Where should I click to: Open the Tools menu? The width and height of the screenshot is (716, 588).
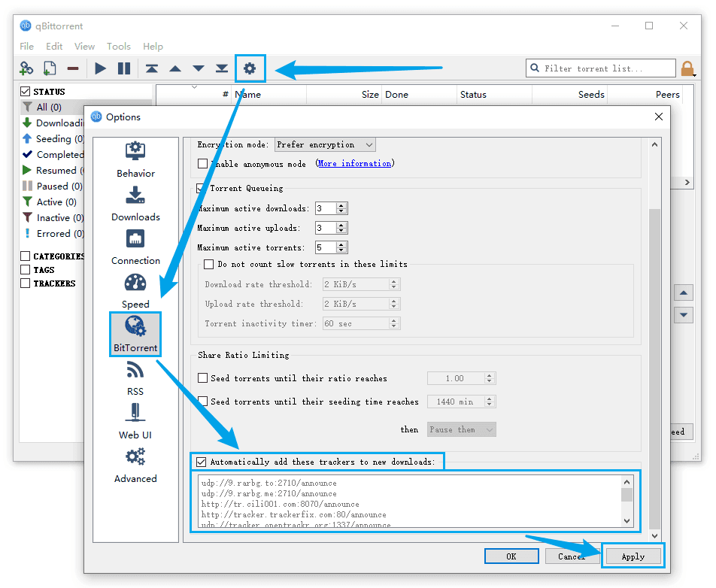pyautogui.click(x=119, y=46)
